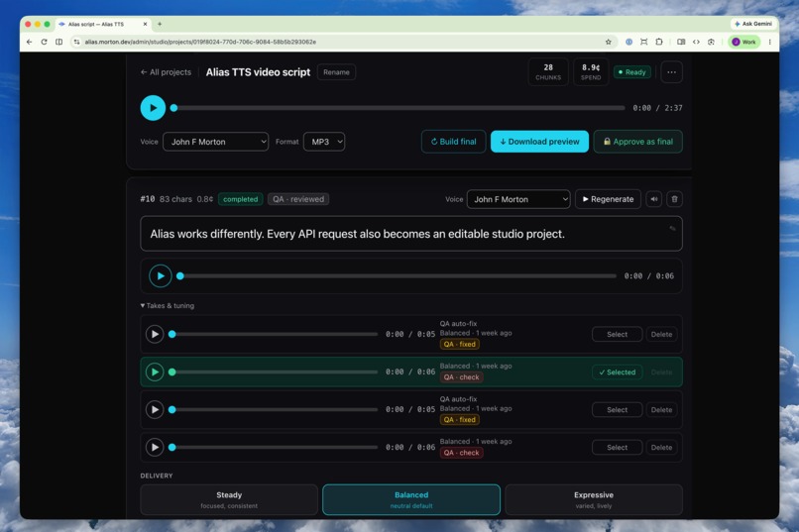Click the first QA fixed yellow badge
The height and width of the screenshot is (532, 799).
click(x=460, y=344)
